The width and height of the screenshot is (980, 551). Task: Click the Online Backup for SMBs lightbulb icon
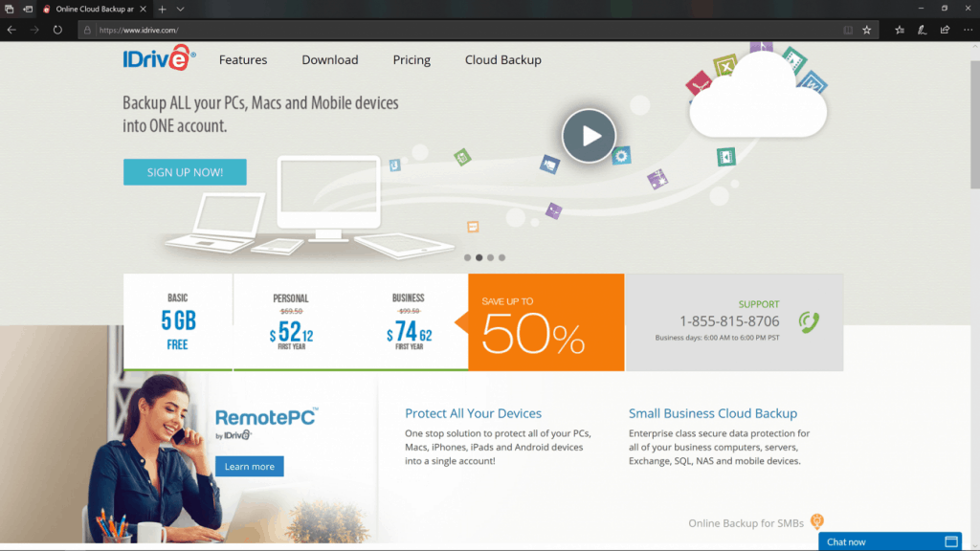(x=817, y=521)
